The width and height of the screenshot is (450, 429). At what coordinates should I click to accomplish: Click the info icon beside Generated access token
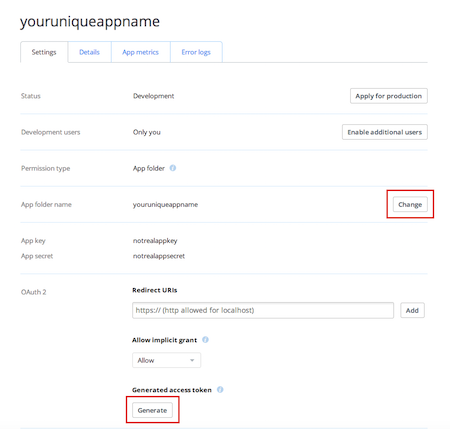pyautogui.click(x=220, y=389)
